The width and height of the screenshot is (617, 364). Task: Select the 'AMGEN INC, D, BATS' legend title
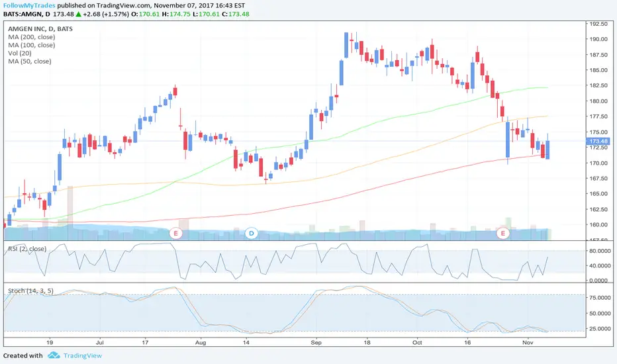[x=40, y=28]
